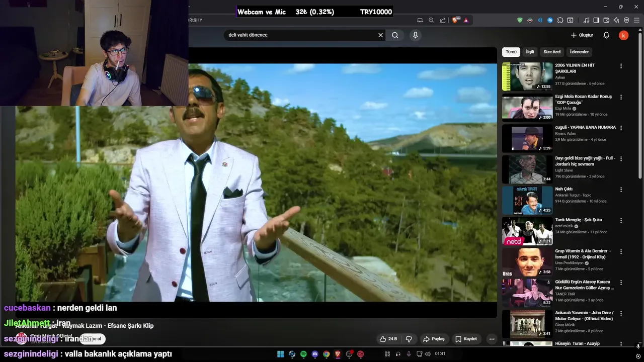Toggle the browser sidebar panel icon
644x362 pixels.
click(x=596, y=20)
